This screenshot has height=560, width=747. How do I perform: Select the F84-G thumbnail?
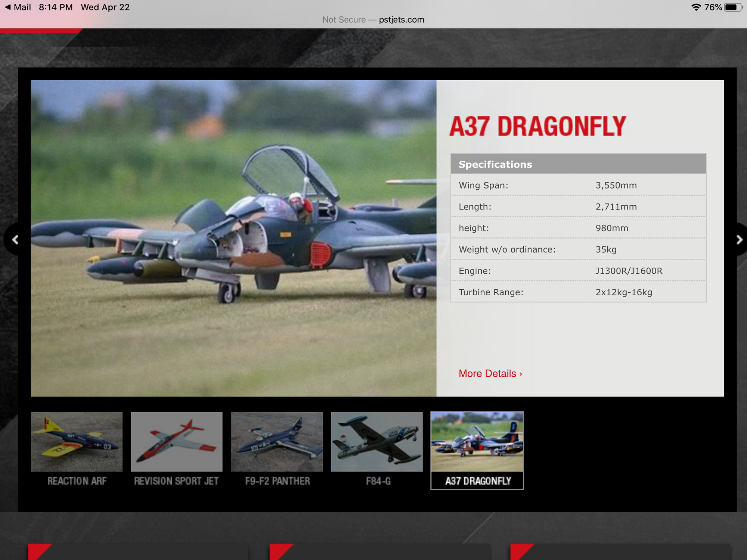pos(377,442)
